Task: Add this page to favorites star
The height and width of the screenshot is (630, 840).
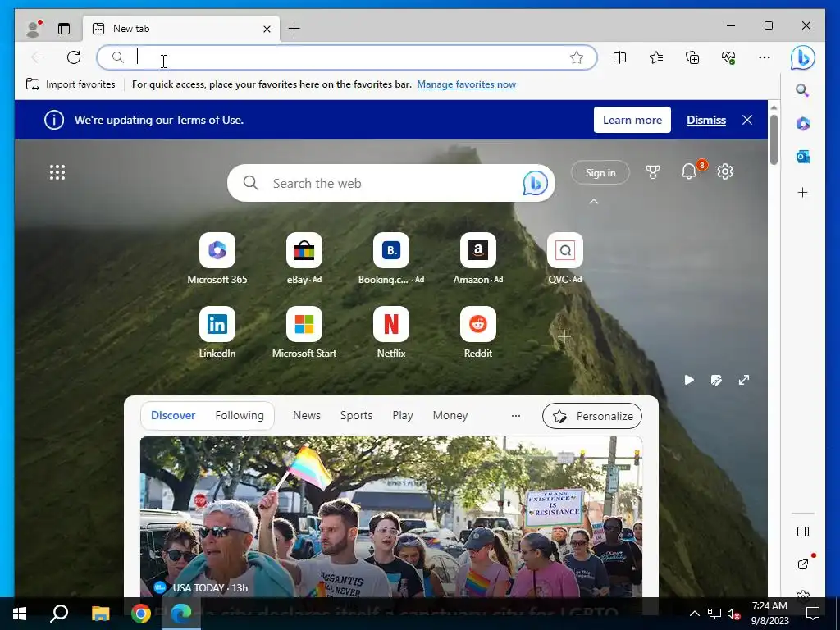Action: (577, 57)
